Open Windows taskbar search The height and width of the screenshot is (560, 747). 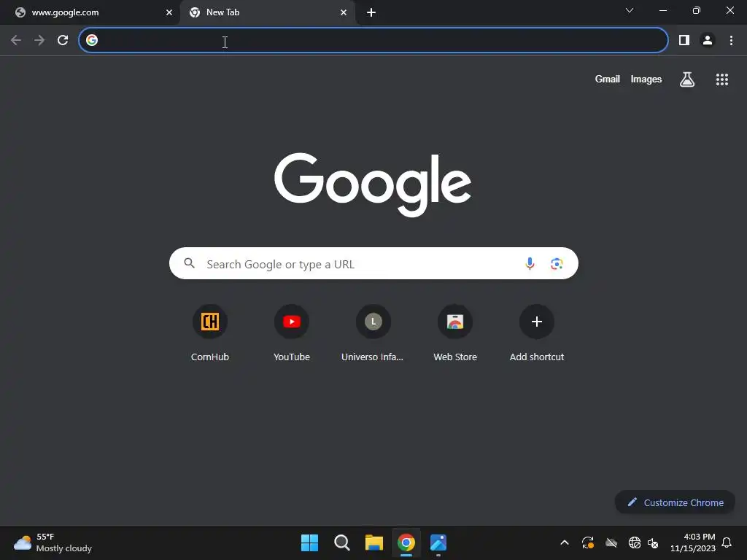click(341, 542)
